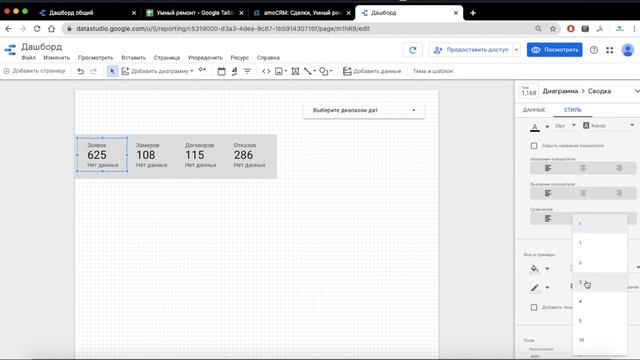Insert a text box from toolbar

(x=296, y=71)
